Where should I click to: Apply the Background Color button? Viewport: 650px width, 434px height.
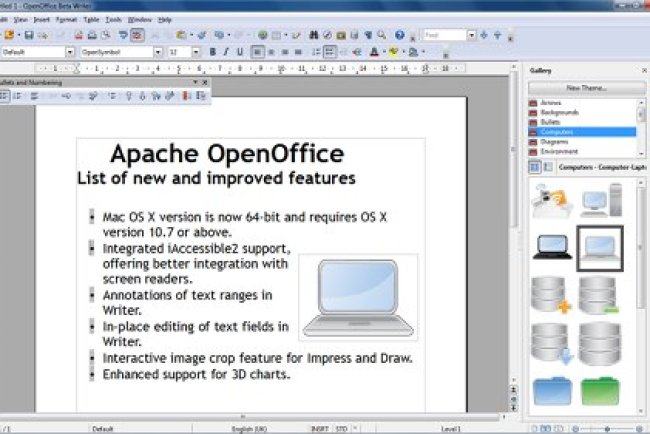point(413,52)
